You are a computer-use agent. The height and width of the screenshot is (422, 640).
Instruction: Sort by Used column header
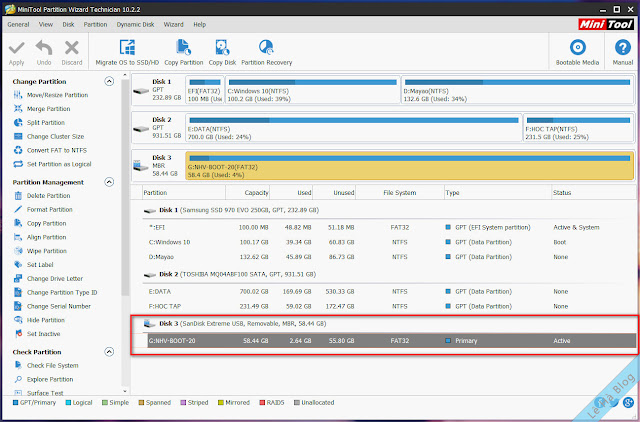[x=291, y=193]
